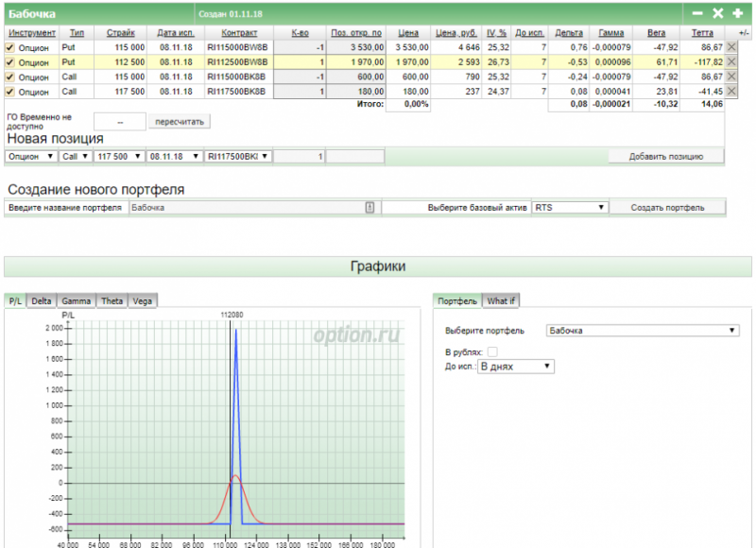This screenshot has width=756, height=548.
Task: Expand the 'Выберите портфель' Бабочка dropdown
Action: coord(643,331)
